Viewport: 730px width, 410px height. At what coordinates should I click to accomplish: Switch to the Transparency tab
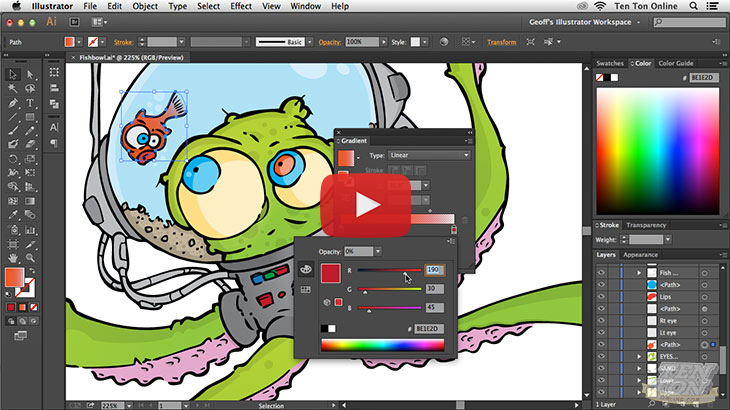(646, 225)
